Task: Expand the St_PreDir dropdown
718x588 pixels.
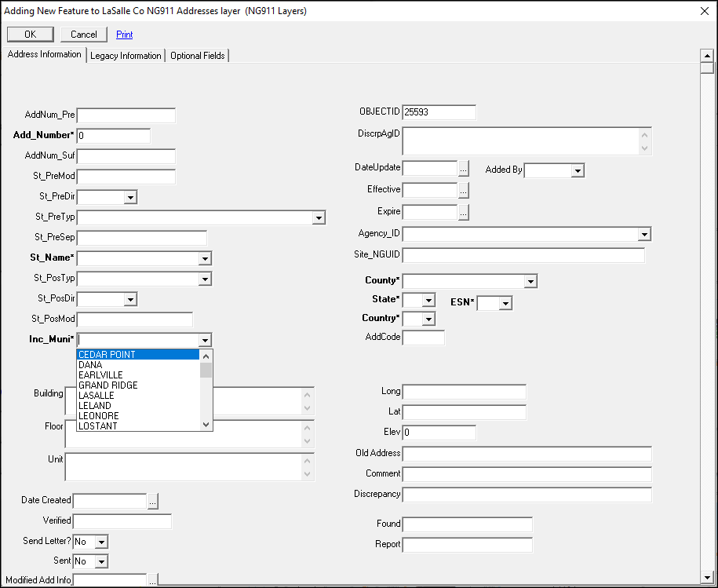Action: click(x=130, y=197)
